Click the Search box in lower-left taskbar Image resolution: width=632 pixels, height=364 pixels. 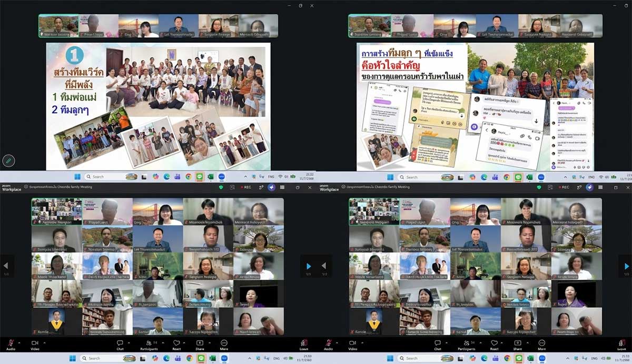point(108,359)
